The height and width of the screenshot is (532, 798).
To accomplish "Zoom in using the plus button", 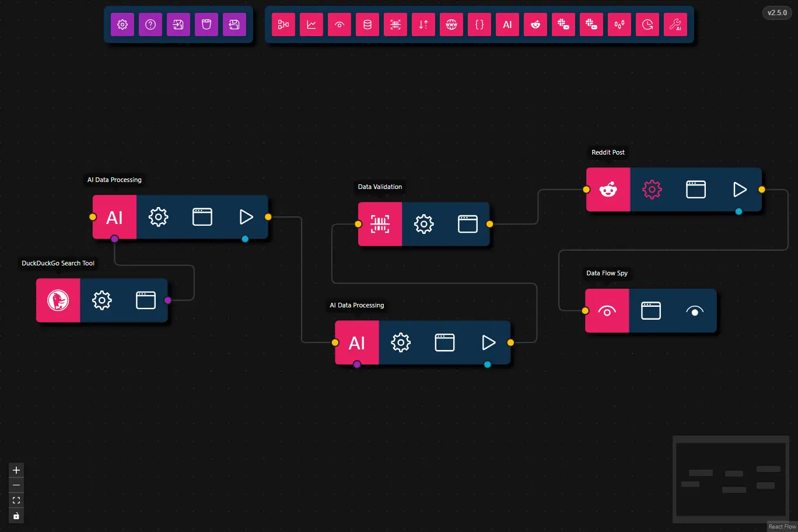I will (x=16, y=470).
